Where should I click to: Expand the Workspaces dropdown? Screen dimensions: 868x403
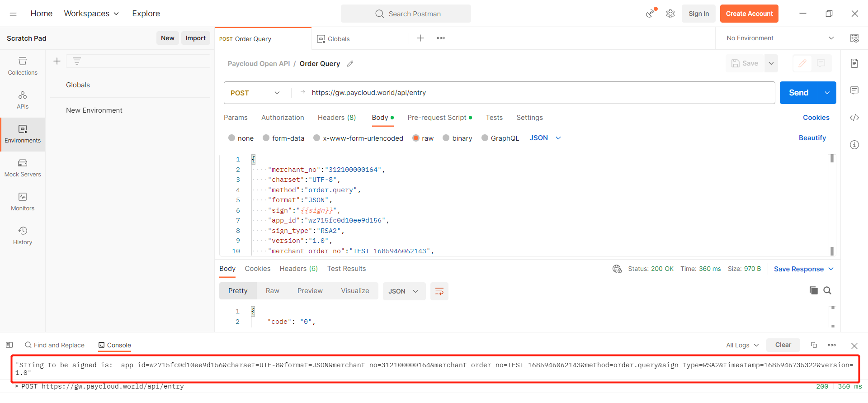91,14
